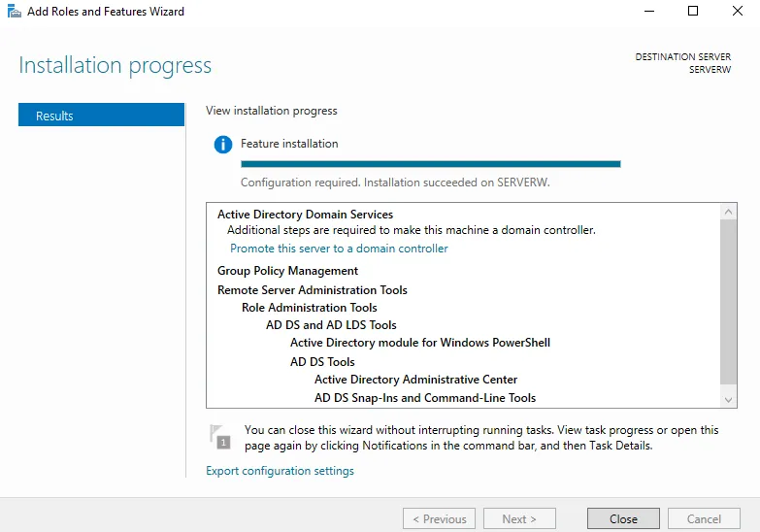
Task: Click the scroll down arrow in results list
Action: pos(728,400)
